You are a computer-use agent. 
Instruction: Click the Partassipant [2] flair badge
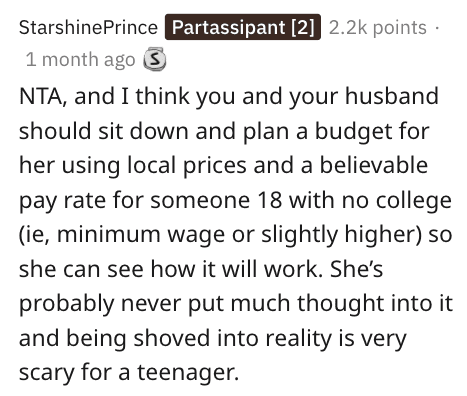243,27
